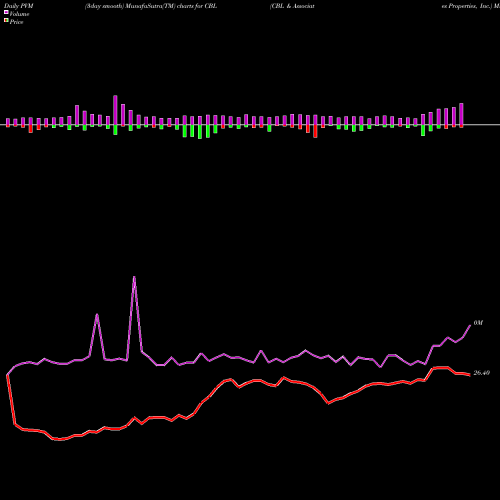The height and width of the screenshot is (500, 500).
Task: Click the Volume legend color swatch
Action: pos(6,12)
